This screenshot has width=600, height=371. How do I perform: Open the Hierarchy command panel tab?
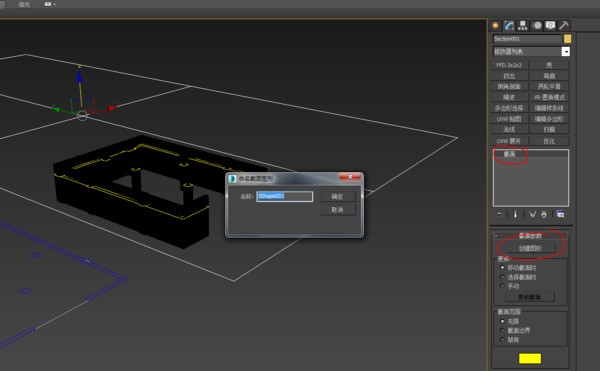click(523, 26)
